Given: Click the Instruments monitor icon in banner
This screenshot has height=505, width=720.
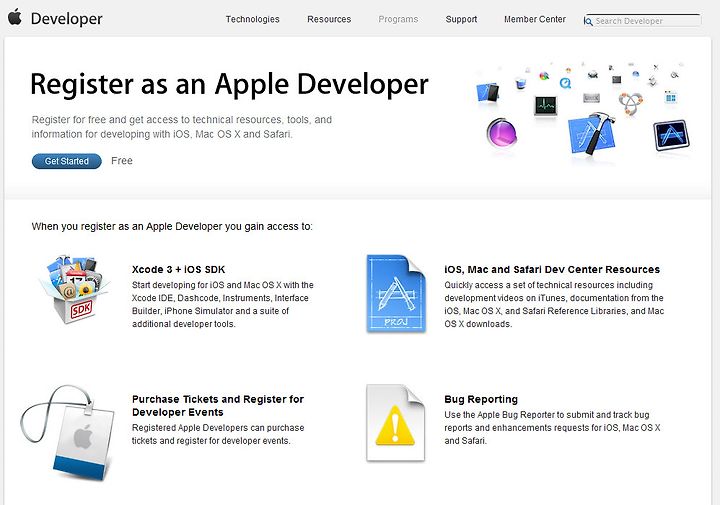Looking at the screenshot, I should click(546, 106).
